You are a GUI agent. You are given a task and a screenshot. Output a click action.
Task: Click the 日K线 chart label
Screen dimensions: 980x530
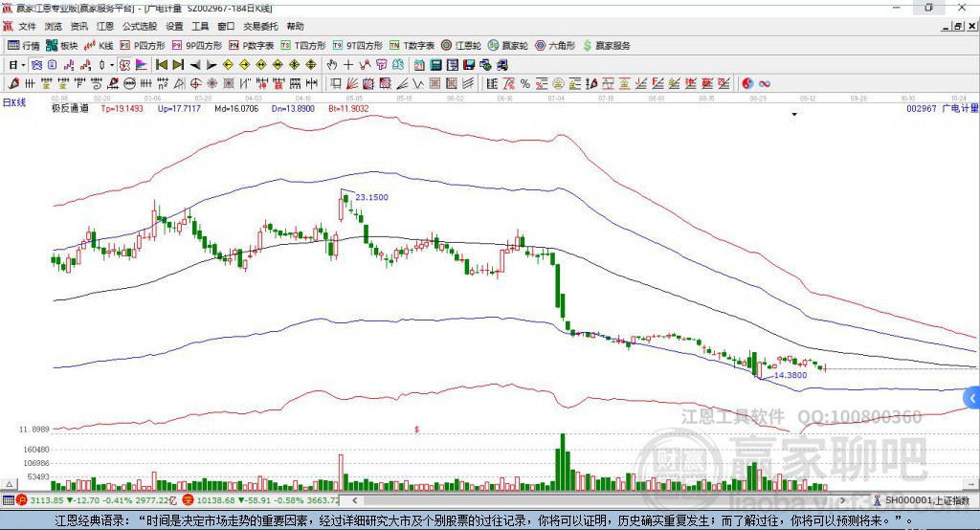pyautogui.click(x=14, y=102)
